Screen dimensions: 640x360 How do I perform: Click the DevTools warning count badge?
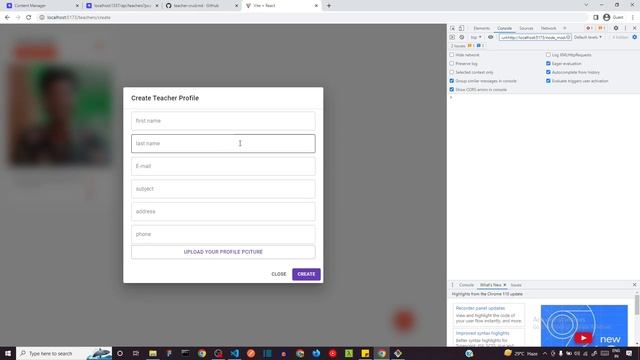click(x=601, y=28)
